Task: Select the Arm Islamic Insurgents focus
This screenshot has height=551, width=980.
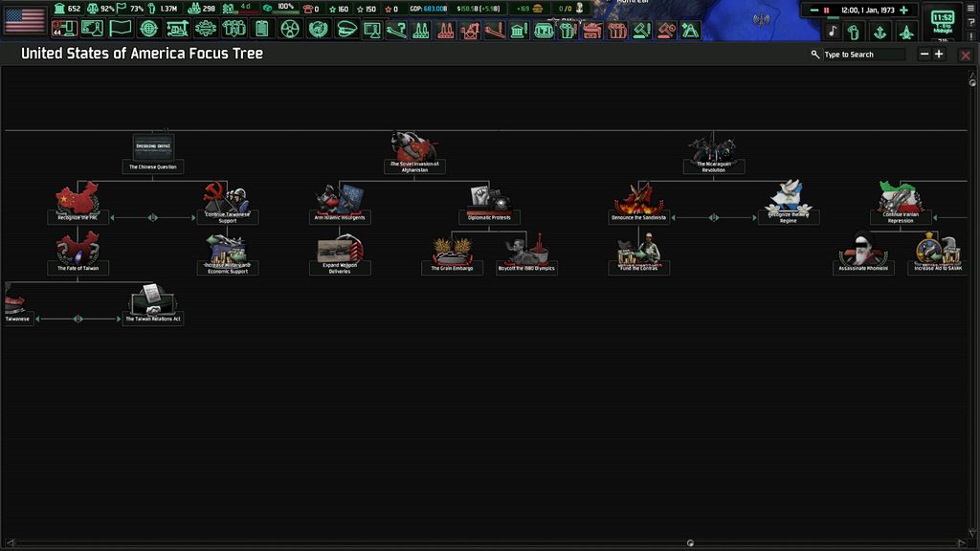Action: click(x=340, y=203)
